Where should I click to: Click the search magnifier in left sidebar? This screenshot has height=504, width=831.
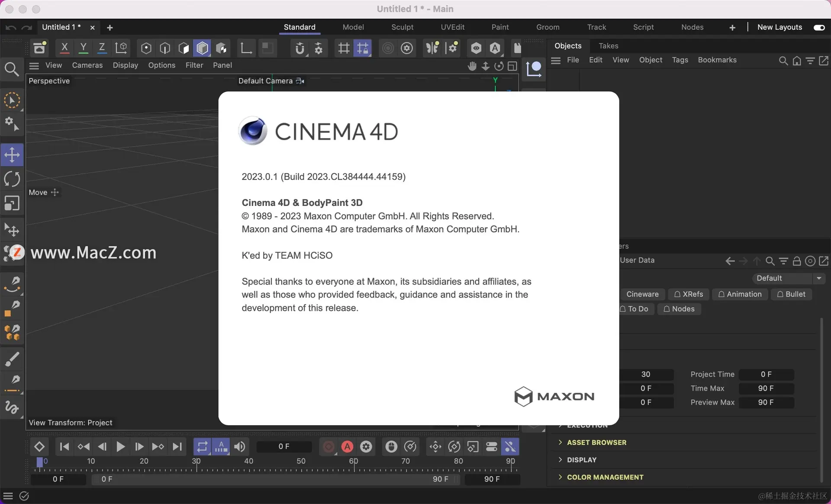(12, 69)
